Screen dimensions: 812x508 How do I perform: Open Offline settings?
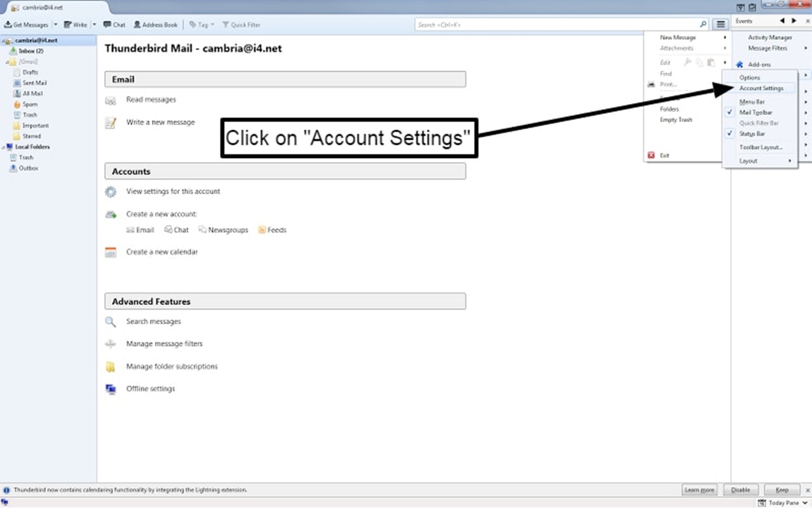150,389
